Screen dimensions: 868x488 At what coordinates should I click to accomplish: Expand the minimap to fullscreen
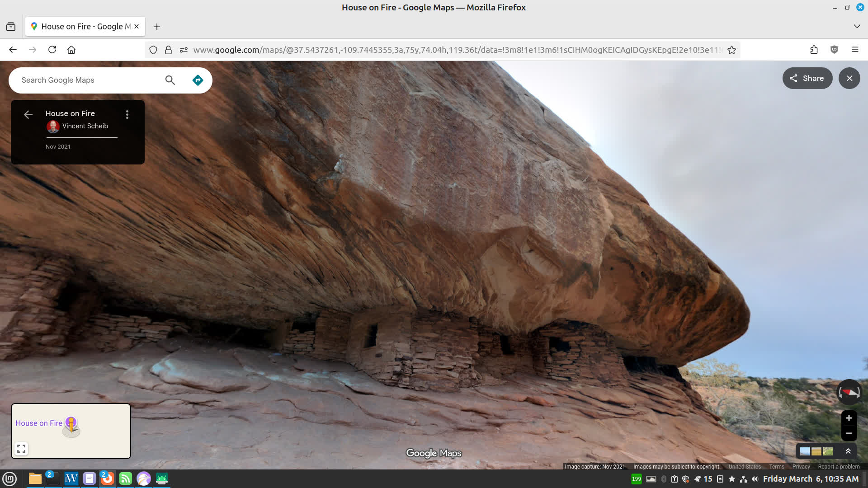click(x=21, y=449)
